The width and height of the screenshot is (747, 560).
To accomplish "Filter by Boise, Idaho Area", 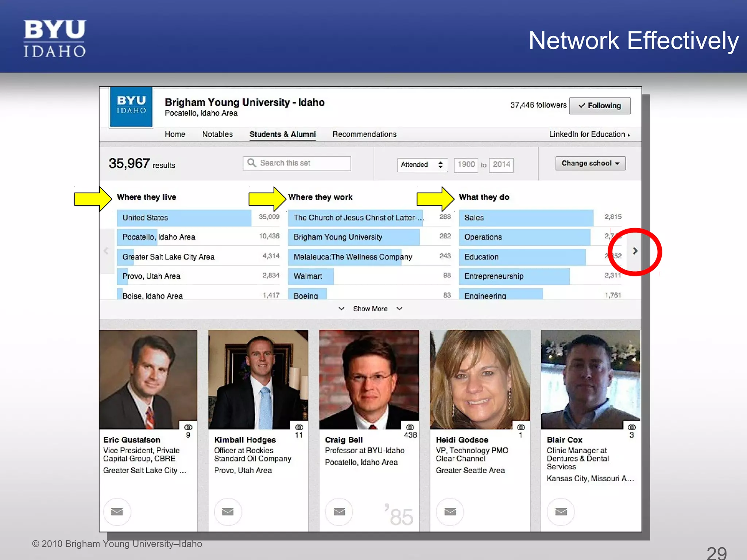I will [x=198, y=294].
